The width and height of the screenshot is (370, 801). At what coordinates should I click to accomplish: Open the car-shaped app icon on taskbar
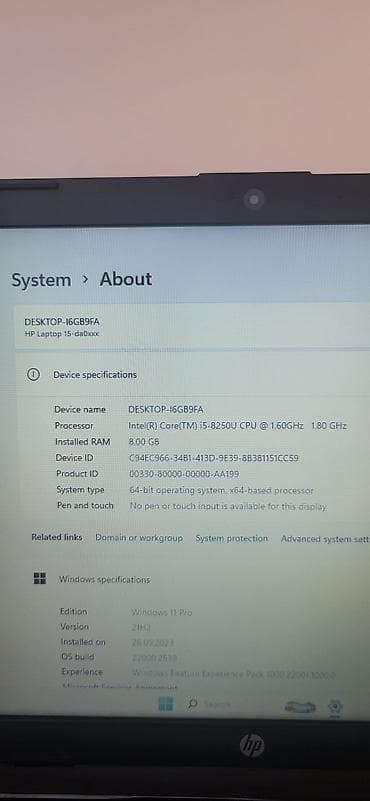(x=300, y=706)
